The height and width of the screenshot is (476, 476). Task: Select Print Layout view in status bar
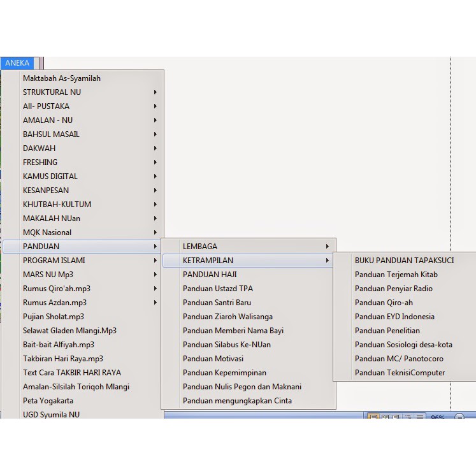click(373, 417)
